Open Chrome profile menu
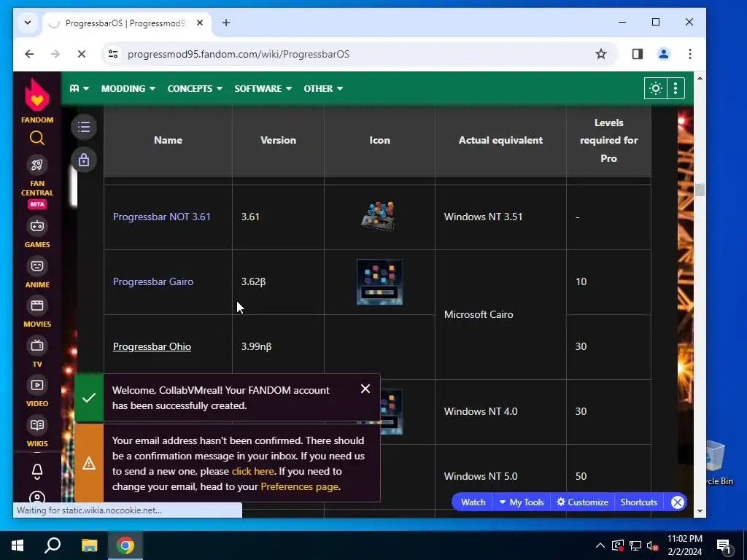Screen dimensions: 747x560 coord(664,54)
